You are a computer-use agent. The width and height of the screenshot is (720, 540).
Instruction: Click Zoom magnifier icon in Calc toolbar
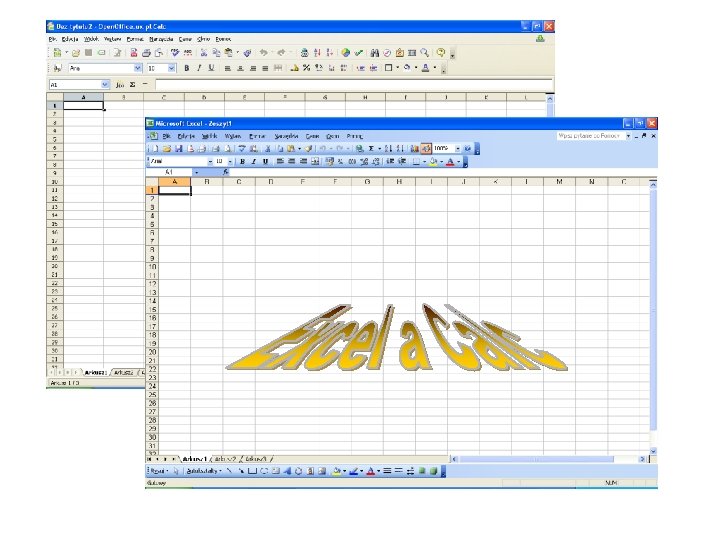[425, 53]
